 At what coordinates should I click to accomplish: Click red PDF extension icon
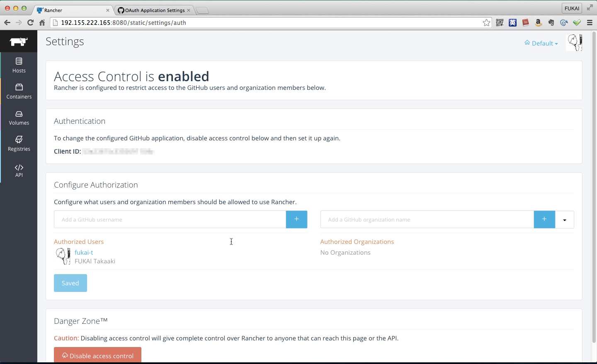526,23
